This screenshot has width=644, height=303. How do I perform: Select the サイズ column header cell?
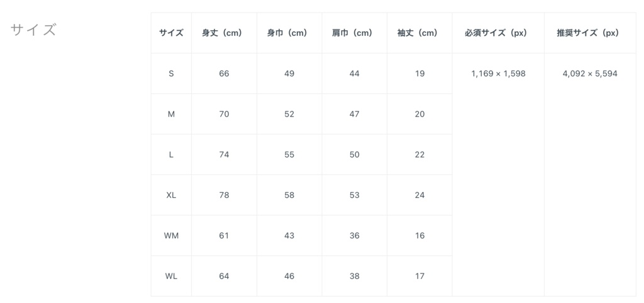click(x=171, y=33)
